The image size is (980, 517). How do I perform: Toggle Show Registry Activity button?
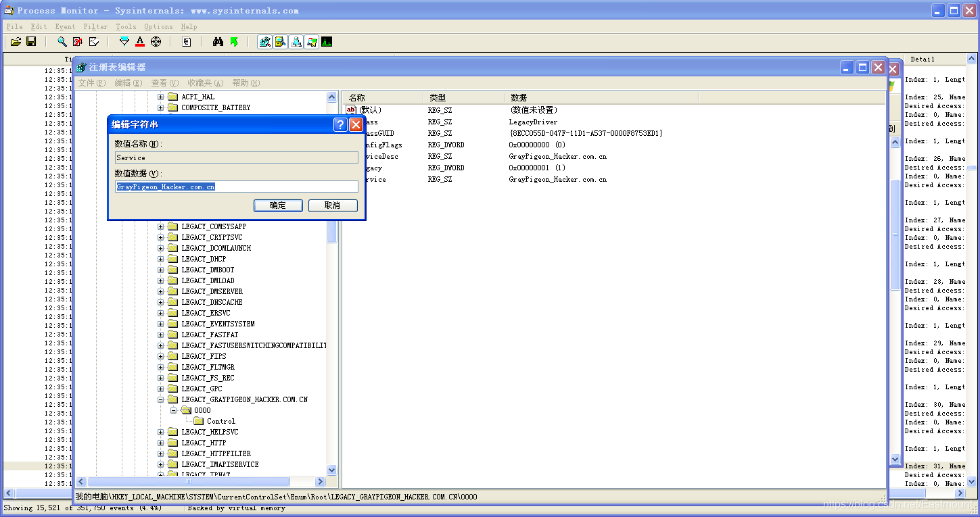coord(265,42)
